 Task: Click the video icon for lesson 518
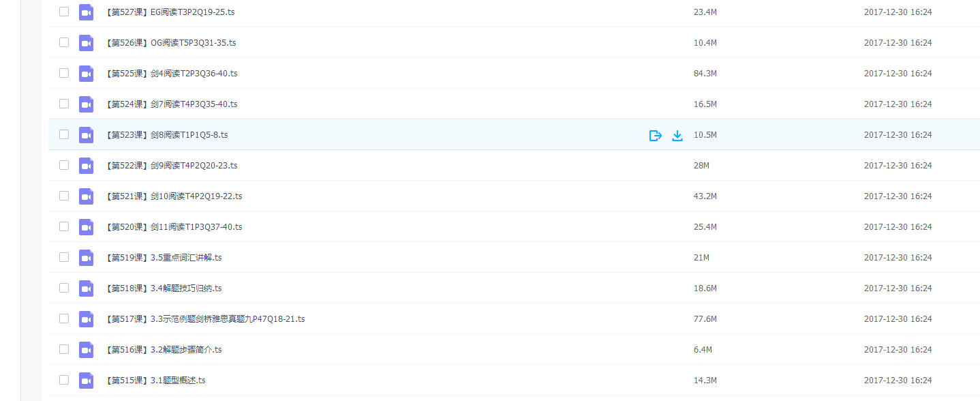coord(86,288)
